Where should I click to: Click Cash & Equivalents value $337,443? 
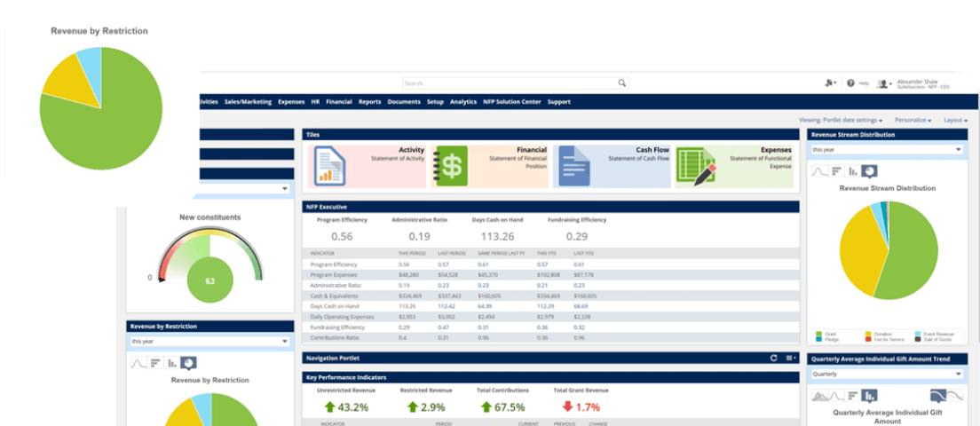point(449,296)
